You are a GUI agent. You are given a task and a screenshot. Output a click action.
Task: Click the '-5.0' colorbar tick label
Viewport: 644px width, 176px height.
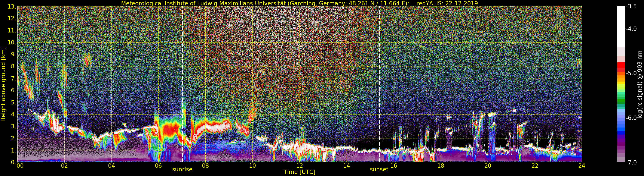coord(631,73)
